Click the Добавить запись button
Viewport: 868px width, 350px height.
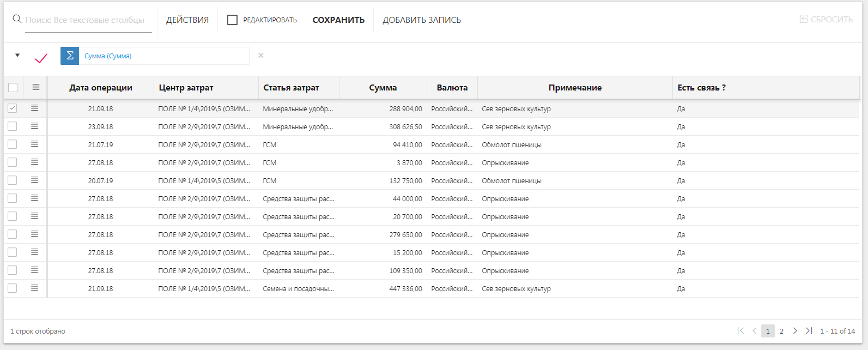click(x=422, y=20)
